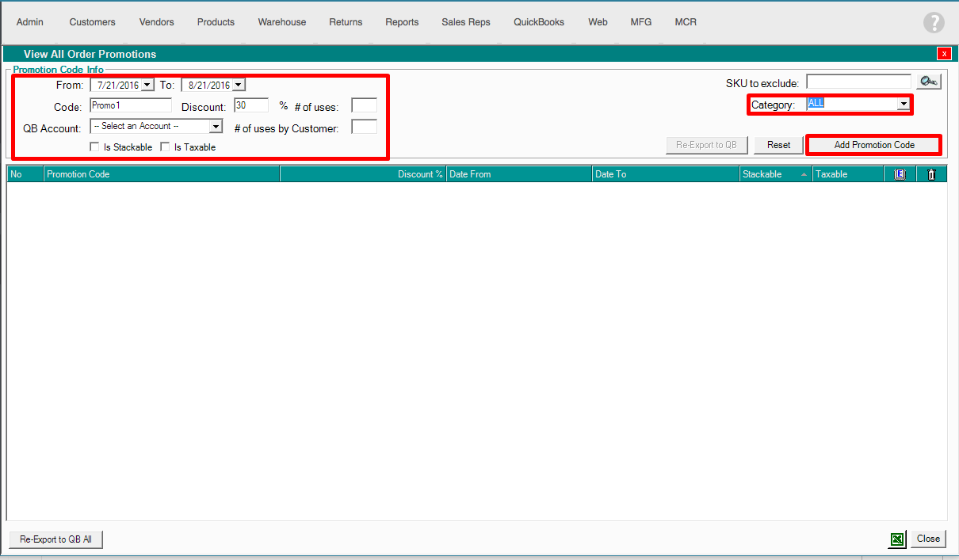
Task: Click the SKU to exclude input field
Action: (x=858, y=82)
